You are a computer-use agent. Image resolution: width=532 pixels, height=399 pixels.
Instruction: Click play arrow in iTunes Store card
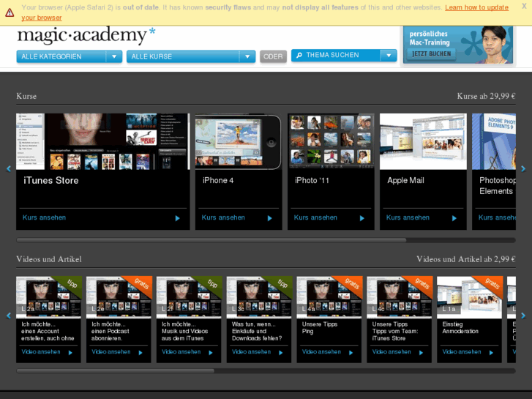[x=177, y=218]
